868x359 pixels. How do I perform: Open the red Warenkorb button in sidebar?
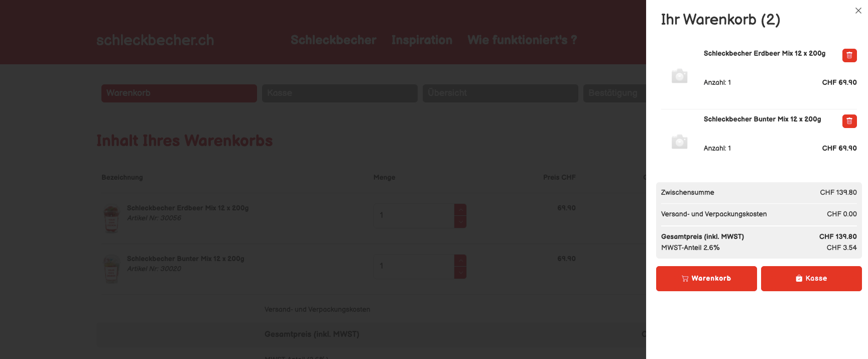coord(706,279)
